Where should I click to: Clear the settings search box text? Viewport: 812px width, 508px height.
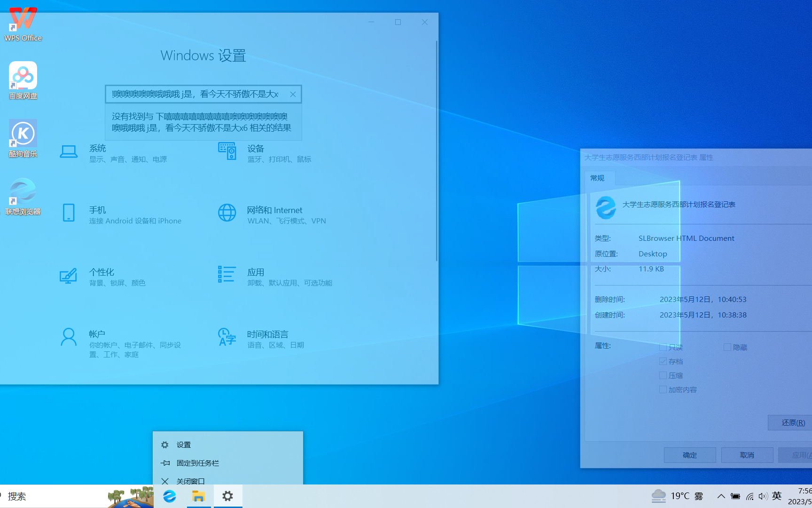pos(293,94)
